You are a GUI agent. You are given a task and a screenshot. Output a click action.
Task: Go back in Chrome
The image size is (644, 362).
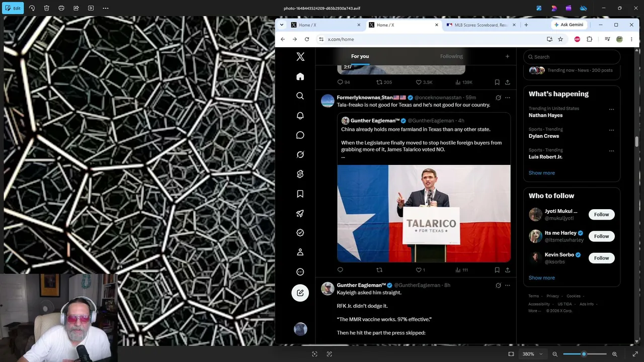point(283,39)
